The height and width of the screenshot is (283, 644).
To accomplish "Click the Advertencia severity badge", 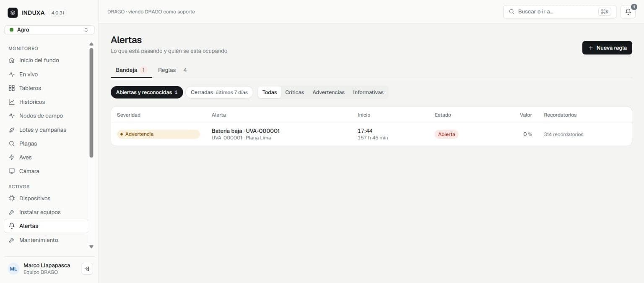I will click(x=158, y=134).
